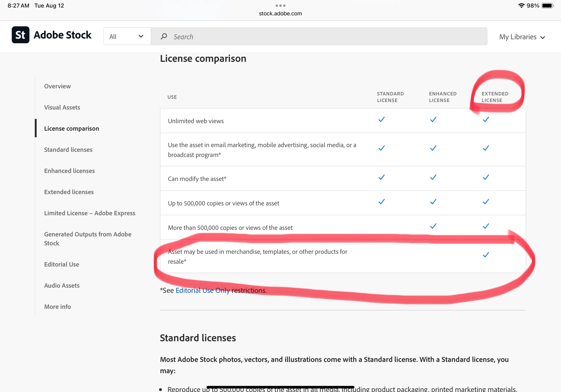Click Standard License checkmark for Unlimited web views

(x=382, y=120)
